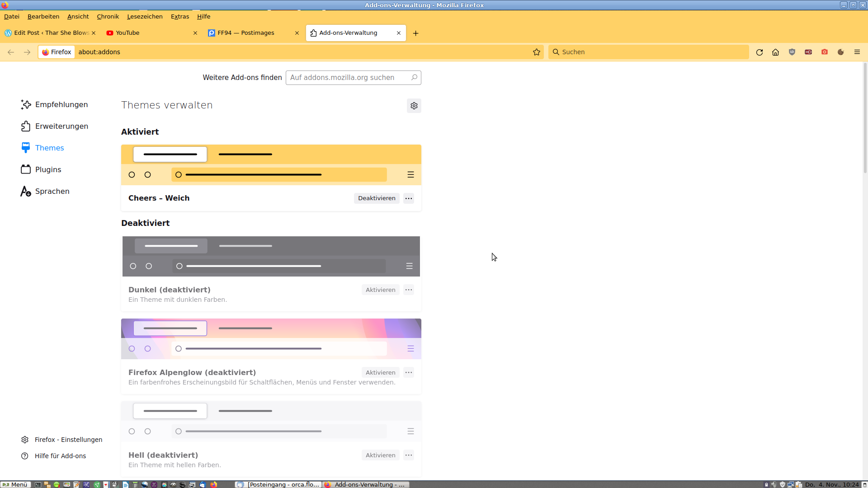Bookmark this page with star icon

[x=537, y=52]
